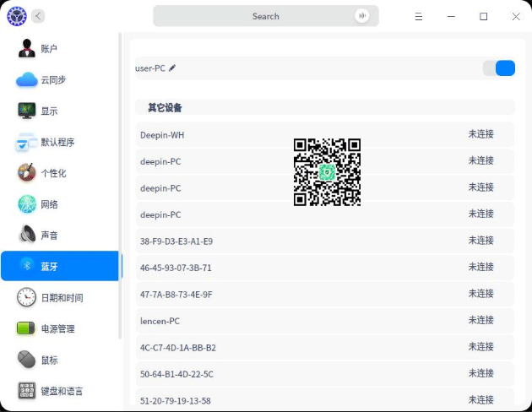The height and width of the screenshot is (412, 532).
Task: Click the Control Center logo icon
Action: click(x=17, y=16)
